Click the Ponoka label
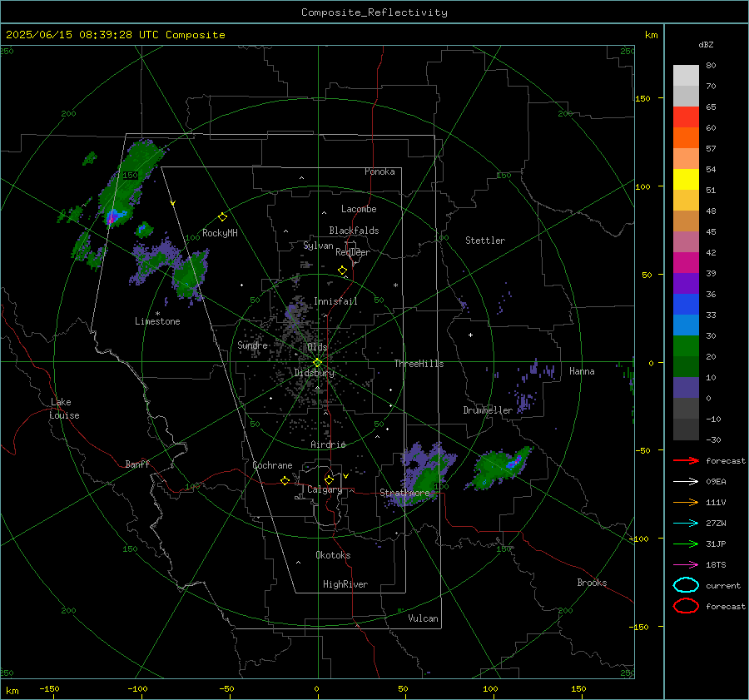 (x=379, y=171)
